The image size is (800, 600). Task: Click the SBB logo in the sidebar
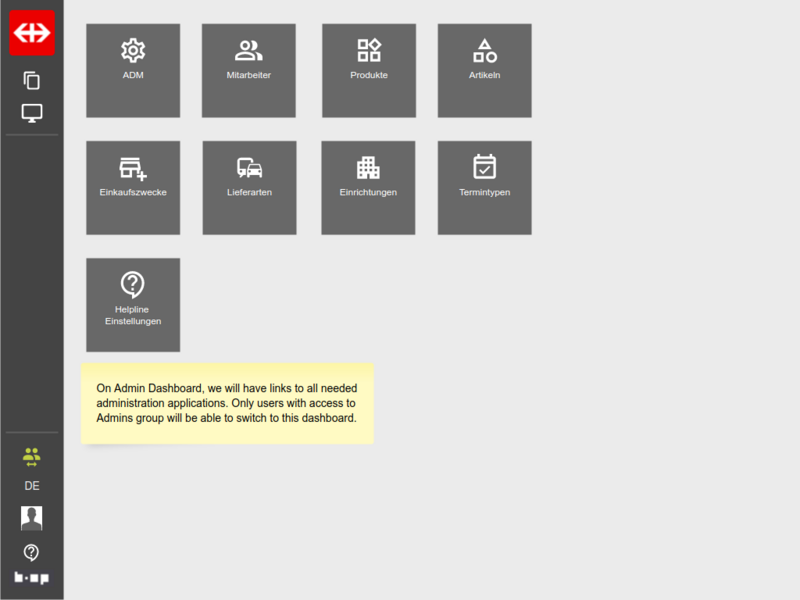tap(30, 32)
